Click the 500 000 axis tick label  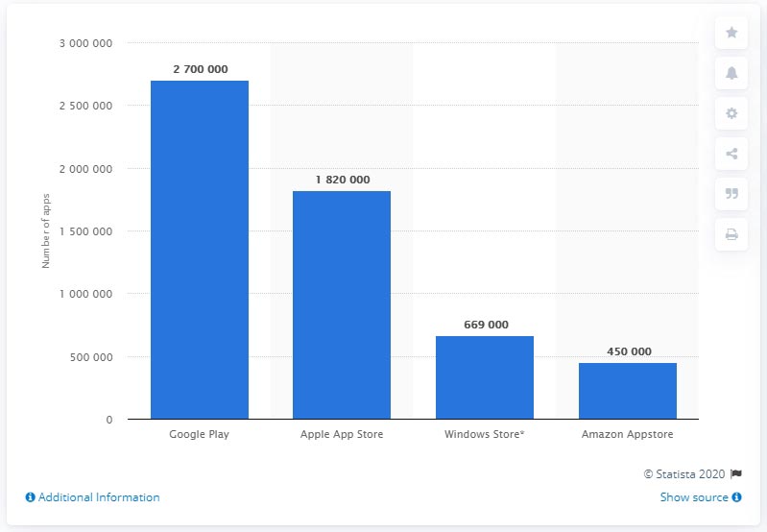pos(91,357)
